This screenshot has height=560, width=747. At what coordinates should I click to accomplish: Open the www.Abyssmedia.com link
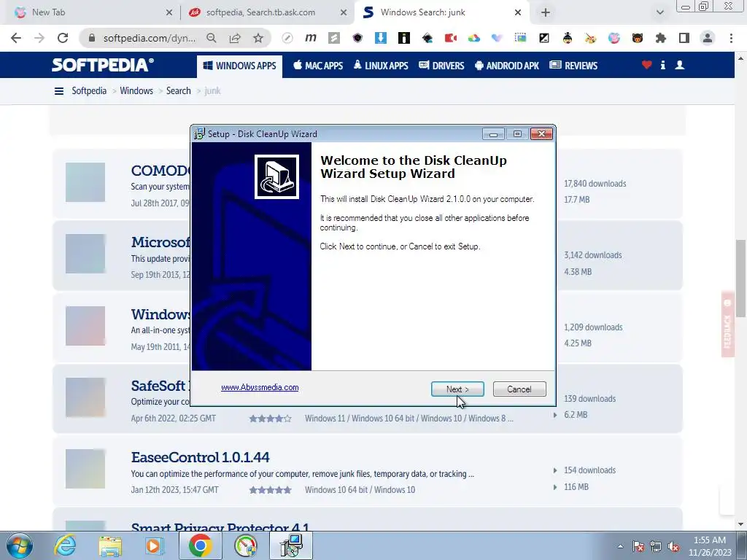click(x=260, y=387)
